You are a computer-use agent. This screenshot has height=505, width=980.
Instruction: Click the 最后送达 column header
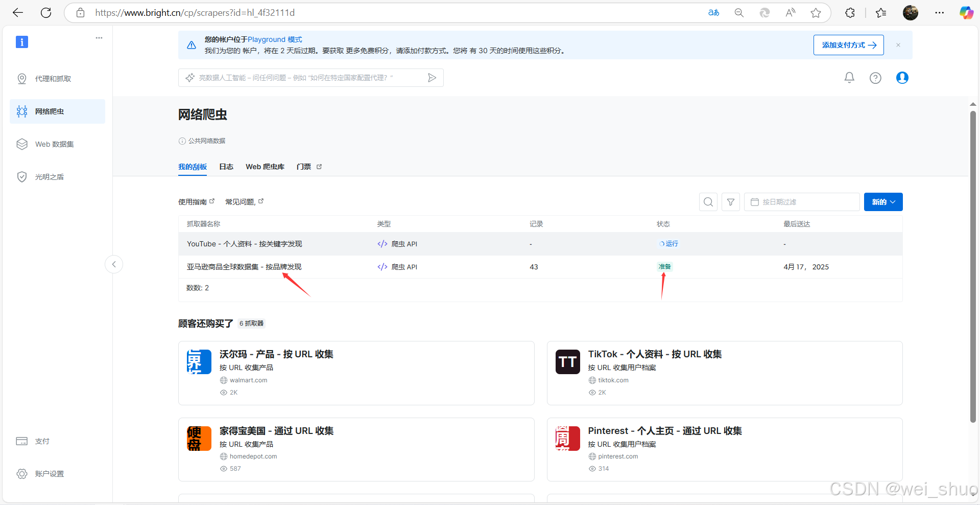pyautogui.click(x=797, y=224)
